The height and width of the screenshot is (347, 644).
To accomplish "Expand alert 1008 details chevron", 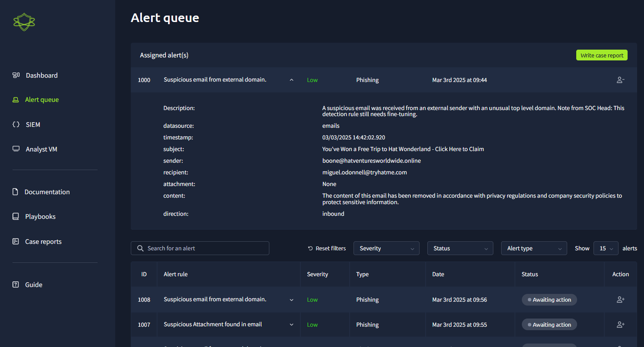I will point(291,300).
